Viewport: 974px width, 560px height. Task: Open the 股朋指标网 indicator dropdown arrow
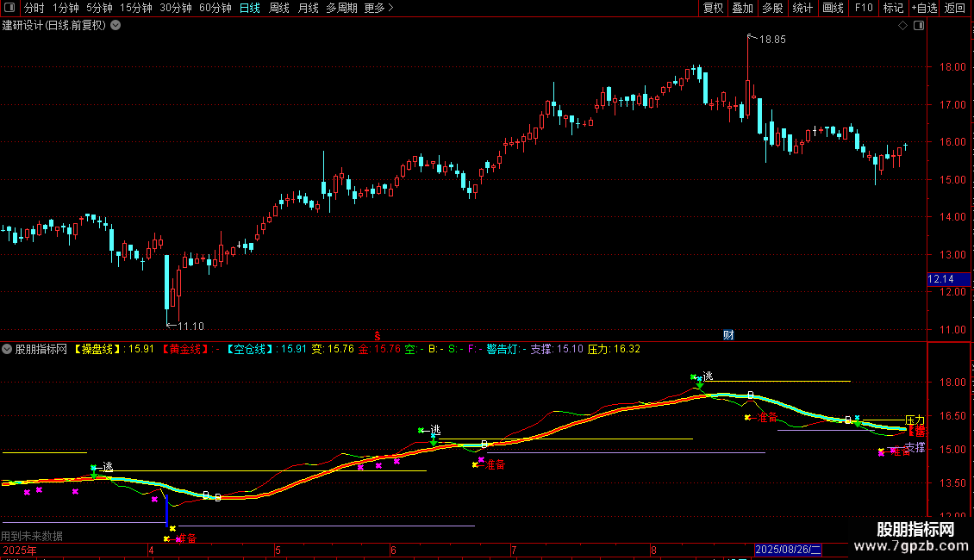[7, 350]
